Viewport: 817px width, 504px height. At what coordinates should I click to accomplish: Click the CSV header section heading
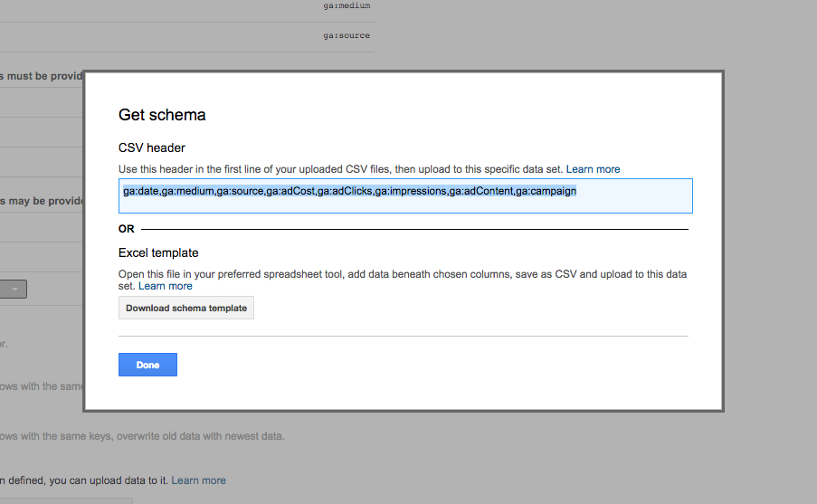(x=152, y=148)
